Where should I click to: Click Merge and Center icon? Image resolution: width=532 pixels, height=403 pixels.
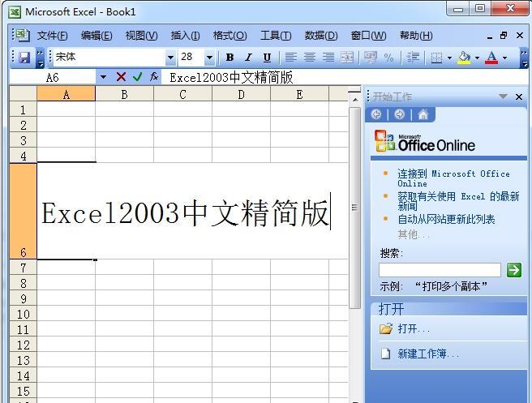point(347,58)
